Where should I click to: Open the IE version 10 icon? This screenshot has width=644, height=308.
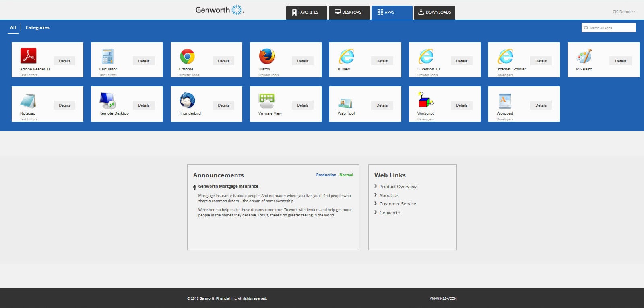[426, 56]
